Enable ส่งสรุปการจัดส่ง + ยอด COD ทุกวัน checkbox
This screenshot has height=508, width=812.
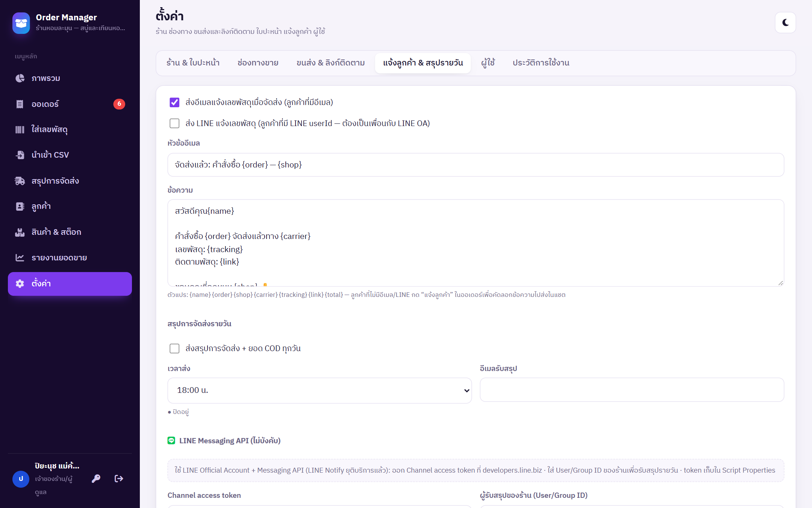pos(174,348)
